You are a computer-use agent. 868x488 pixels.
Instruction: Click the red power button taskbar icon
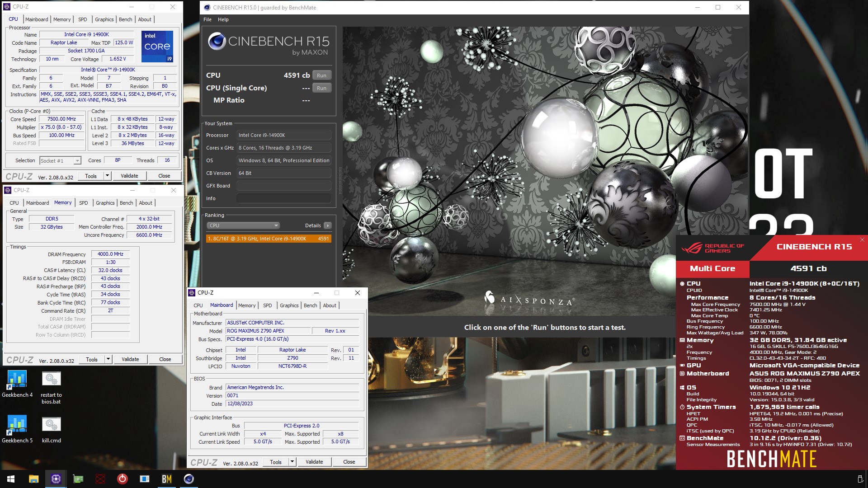click(122, 479)
